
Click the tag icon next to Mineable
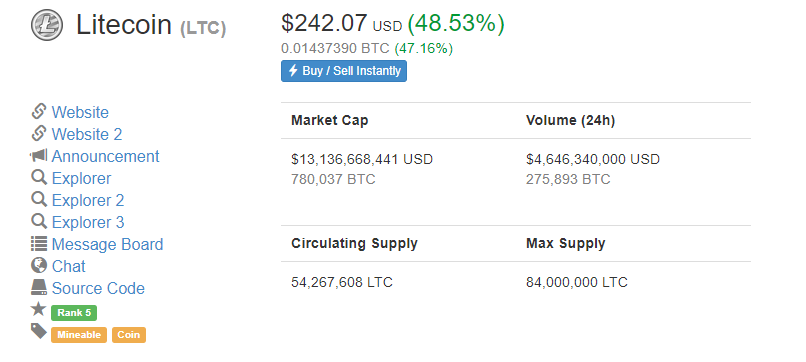(39, 331)
